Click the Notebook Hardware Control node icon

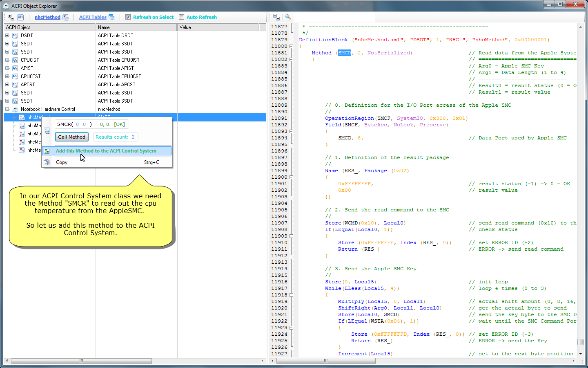15,109
